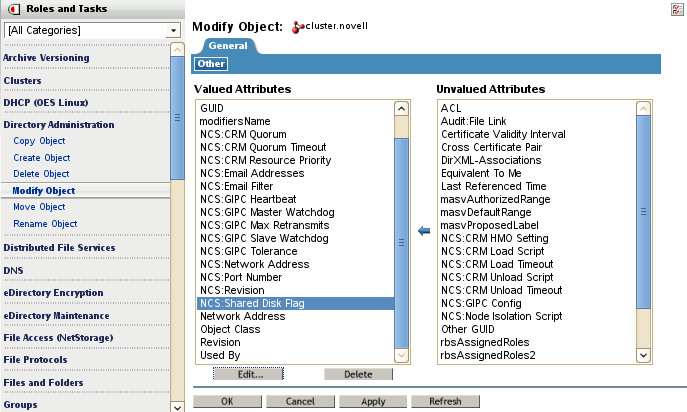687x412 pixels.
Task: Select NCS:Node Isolation Script attribute
Action: (537, 316)
